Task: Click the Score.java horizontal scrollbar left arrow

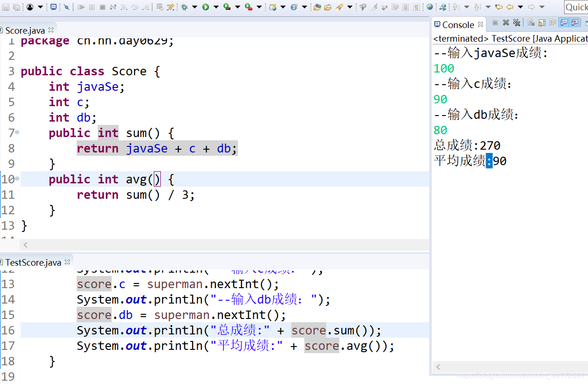Action: point(26,245)
